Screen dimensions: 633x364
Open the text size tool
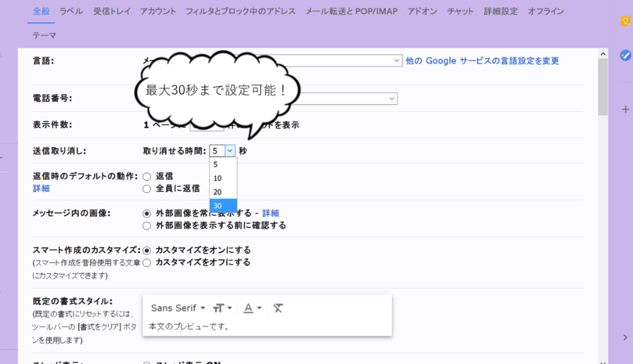[222, 308]
